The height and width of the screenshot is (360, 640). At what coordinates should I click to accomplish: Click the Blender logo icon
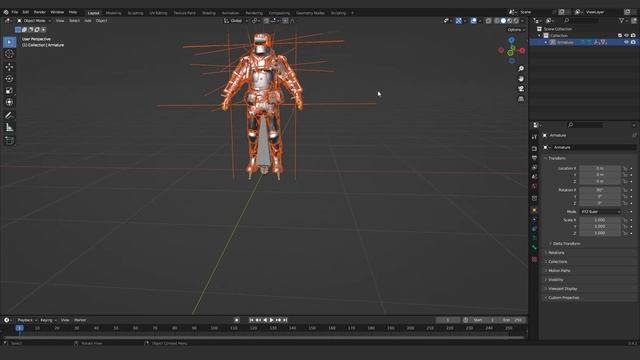[6, 12]
